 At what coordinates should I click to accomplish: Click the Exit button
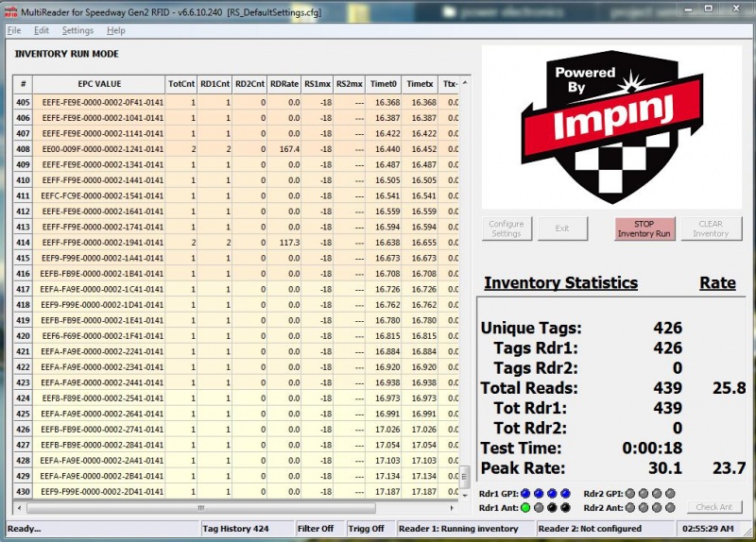point(562,229)
